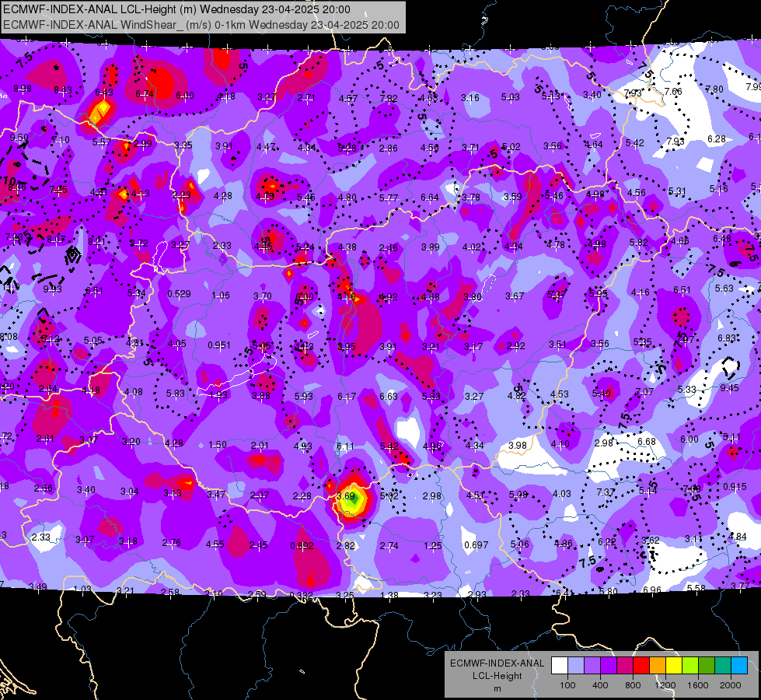The height and width of the screenshot is (700, 761).
Task: Click the wind shear value 6.11
Action: click(x=345, y=446)
